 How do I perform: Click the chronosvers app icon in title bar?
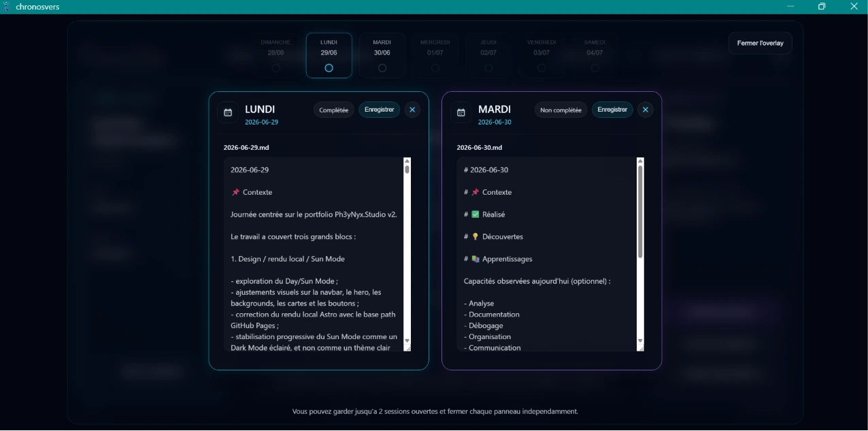(x=7, y=7)
